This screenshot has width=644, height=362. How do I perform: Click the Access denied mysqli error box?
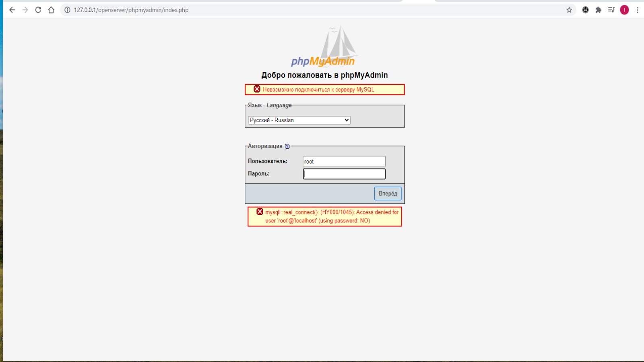click(x=324, y=216)
